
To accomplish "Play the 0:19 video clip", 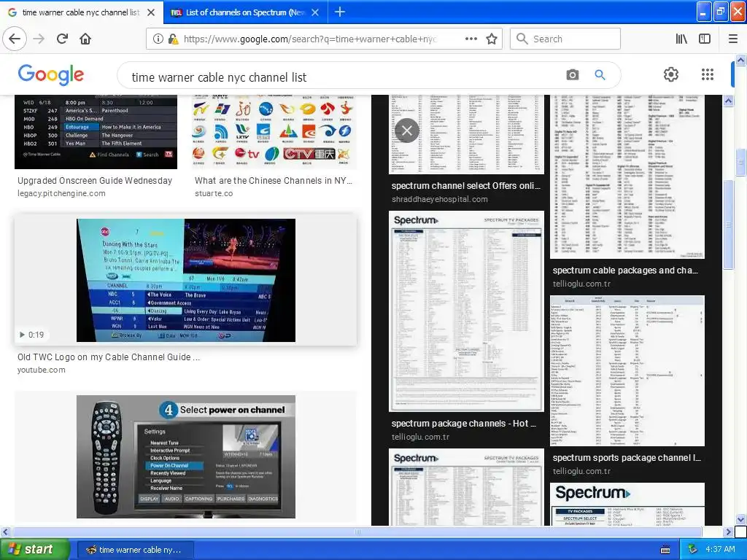I will point(31,335).
